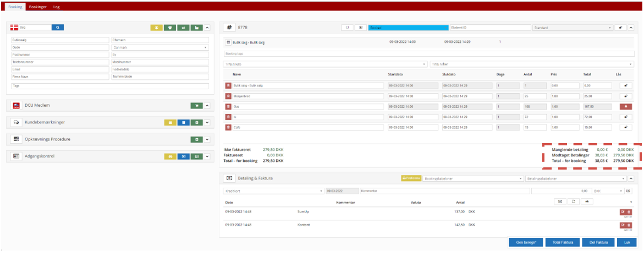Image resolution: width=644 pixels, height=256 pixels.
Task: Open the Kreditkort payment method dropdown
Action: tap(273, 191)
